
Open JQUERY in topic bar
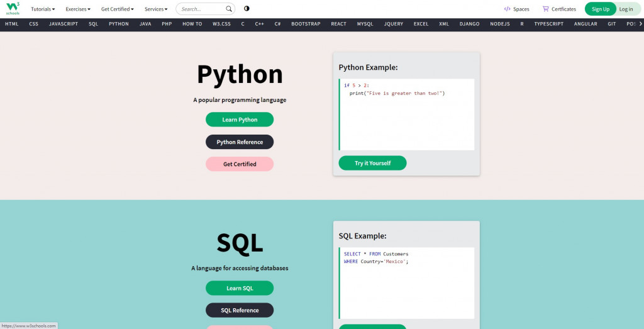click(394, 24)
